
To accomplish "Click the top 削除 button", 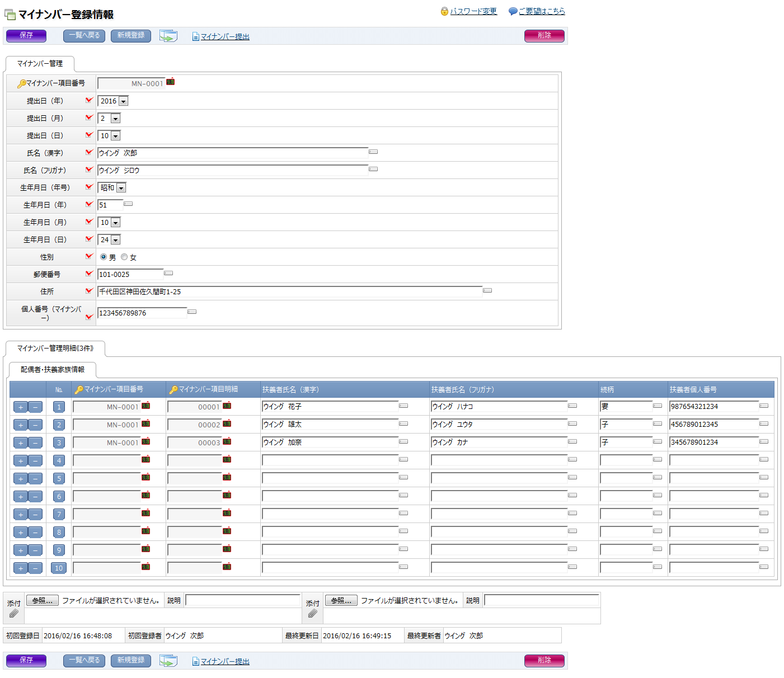I will (544, 35).
